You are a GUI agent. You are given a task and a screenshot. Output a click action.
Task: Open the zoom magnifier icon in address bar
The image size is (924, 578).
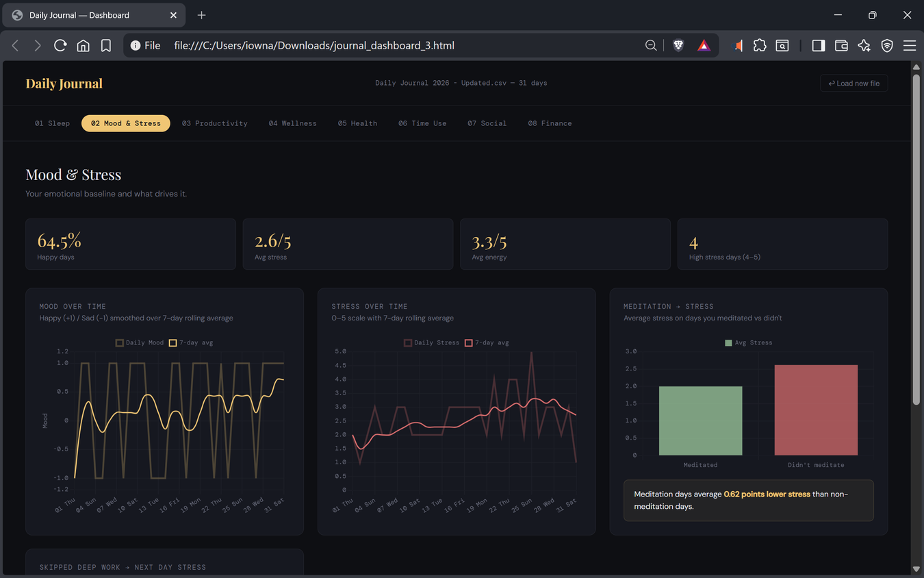pos(651,45)
